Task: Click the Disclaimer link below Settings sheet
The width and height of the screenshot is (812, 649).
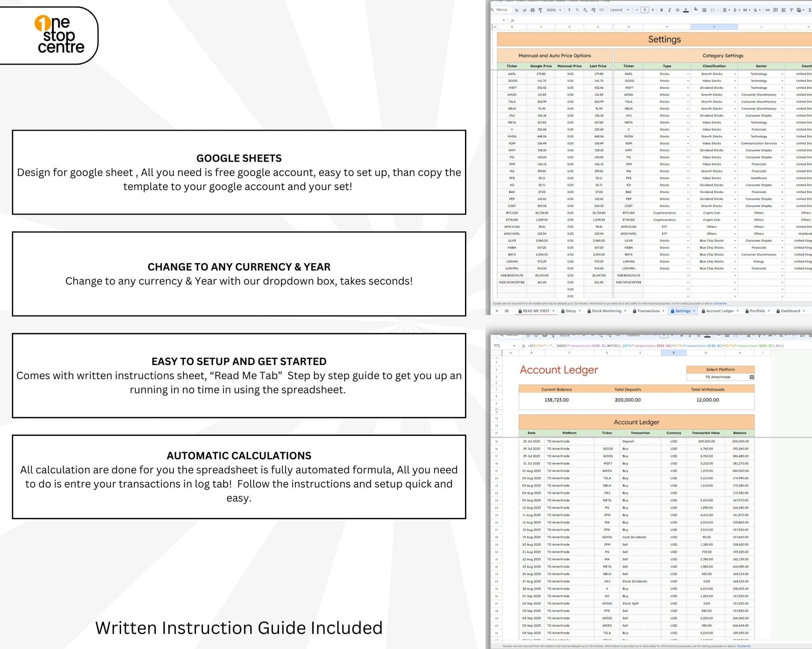Action: pyautogui.click(x=720, y=304)
